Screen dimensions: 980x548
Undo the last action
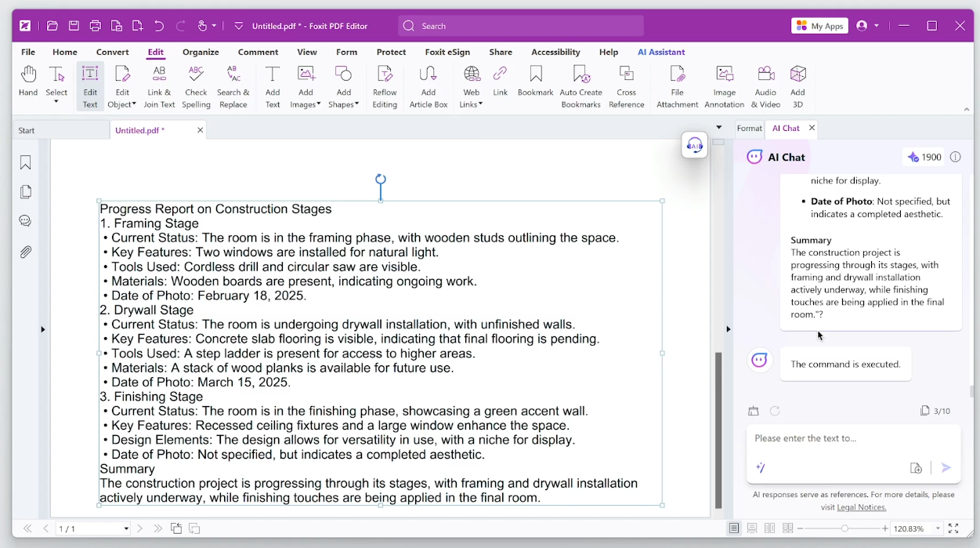tap(159, 26)
